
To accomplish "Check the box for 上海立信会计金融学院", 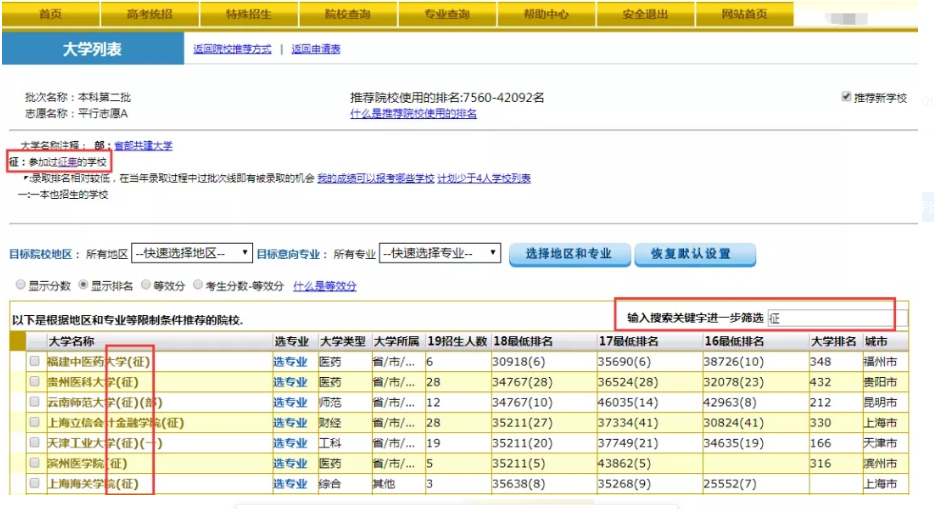I will (x=35, y=422).
